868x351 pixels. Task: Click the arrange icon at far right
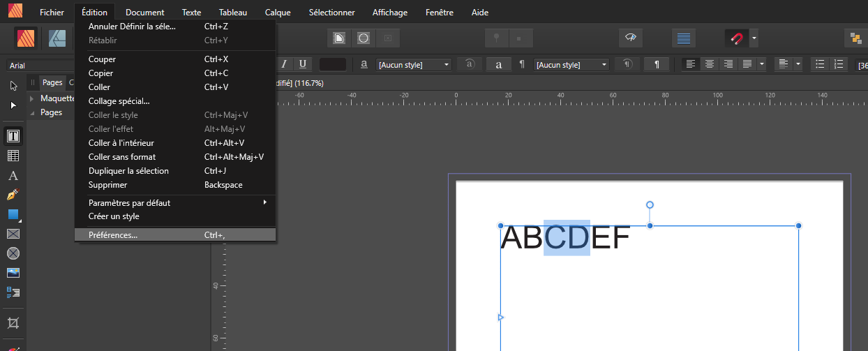(855, 38)
